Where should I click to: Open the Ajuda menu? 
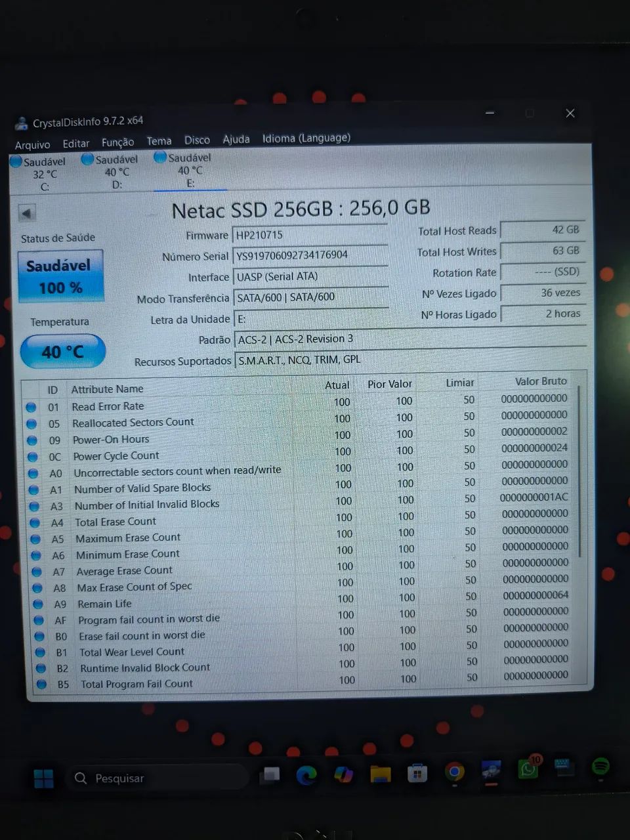(236, 138)
